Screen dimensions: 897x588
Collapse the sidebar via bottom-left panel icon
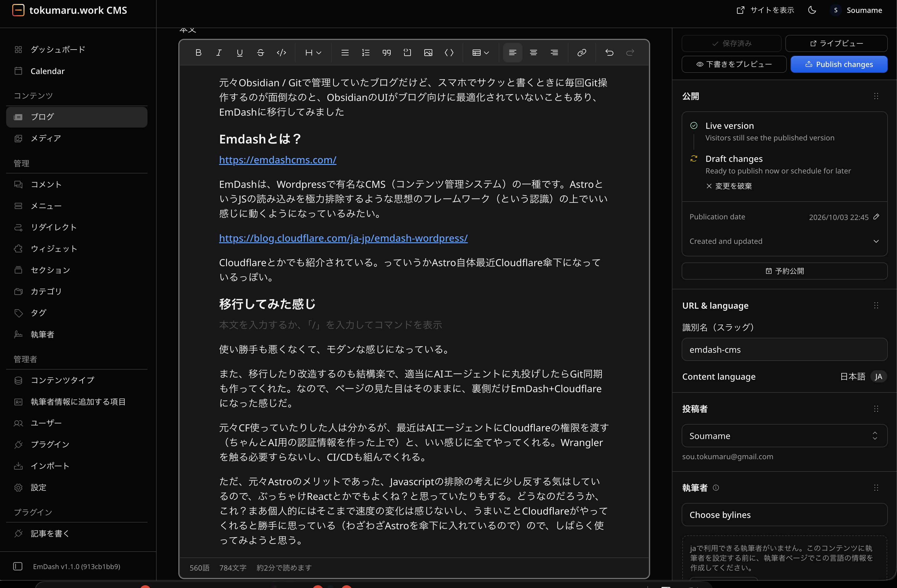pos(18,566)
